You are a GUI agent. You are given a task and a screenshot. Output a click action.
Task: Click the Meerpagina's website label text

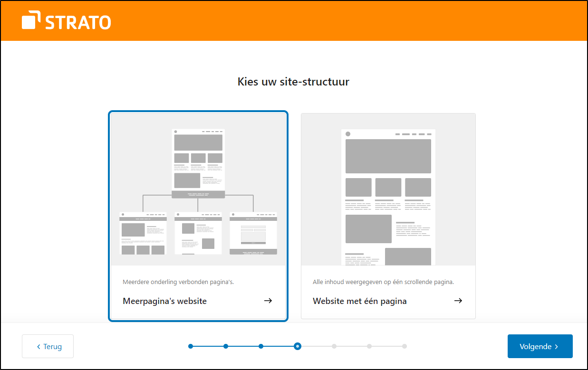[164, 301]
